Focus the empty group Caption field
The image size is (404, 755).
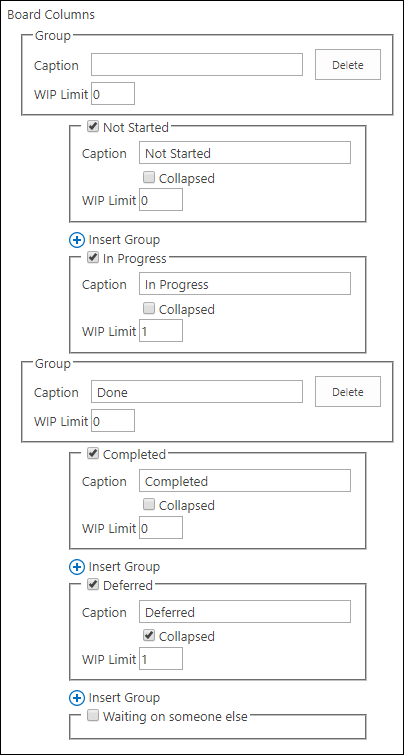point(197,65)
